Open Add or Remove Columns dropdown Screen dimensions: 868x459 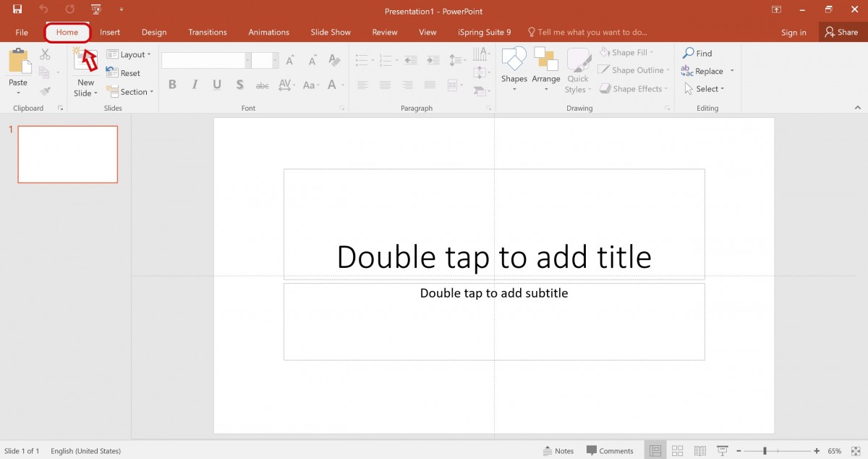tap(455, 85)
